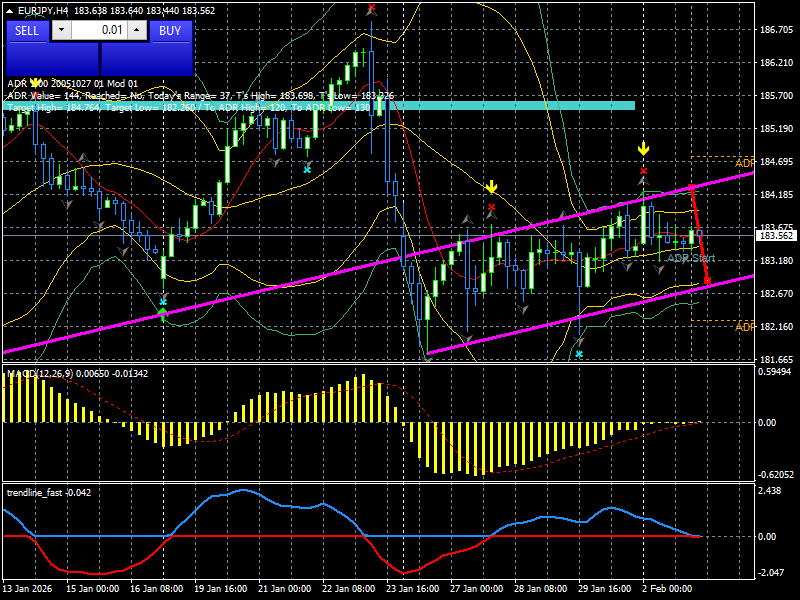
Task: Toggle the one-click trading panel triangle beside EURJPY,H4
Action: tap(10, 11)
